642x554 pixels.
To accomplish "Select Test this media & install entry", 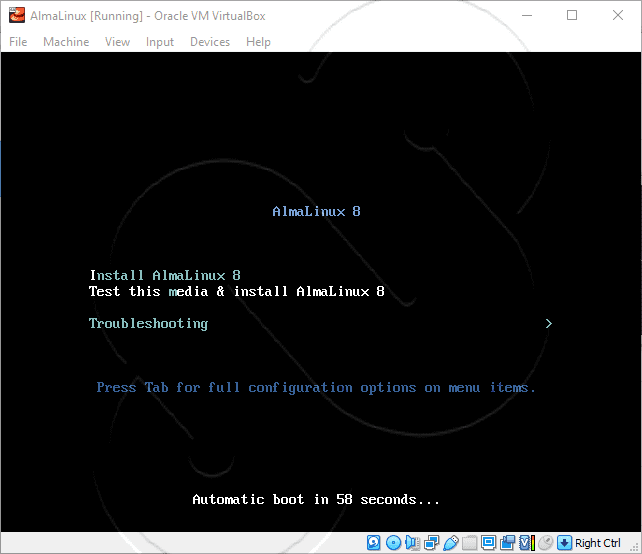I will [237, 291].
